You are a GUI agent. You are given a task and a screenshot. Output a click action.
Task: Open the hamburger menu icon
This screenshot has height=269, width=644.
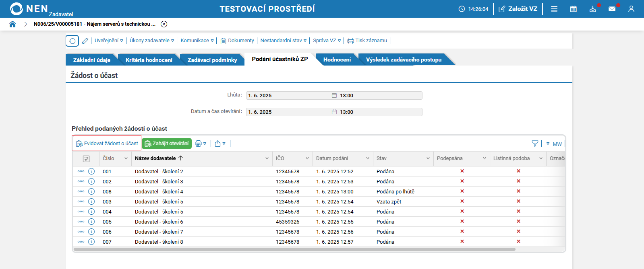(x=554, y=9)
